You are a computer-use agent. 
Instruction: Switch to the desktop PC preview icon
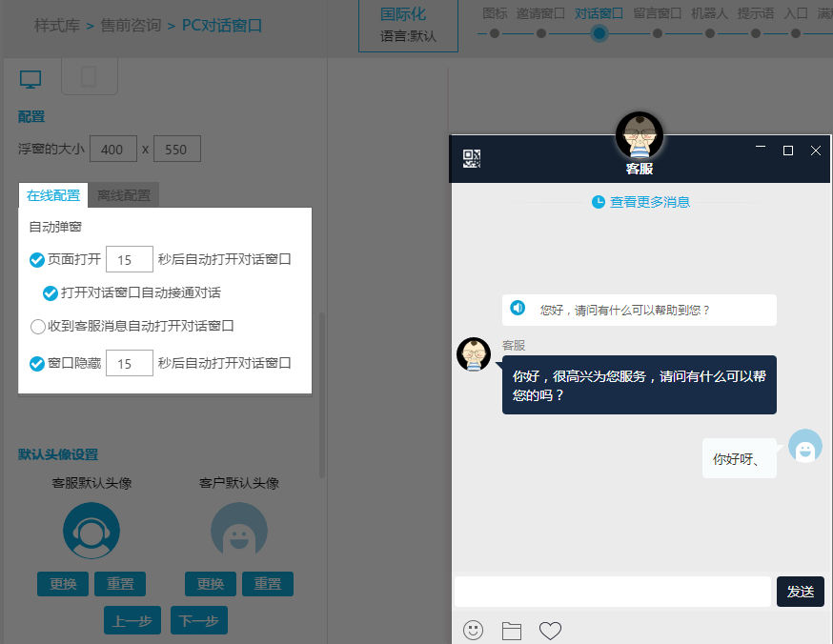point(30,79)
